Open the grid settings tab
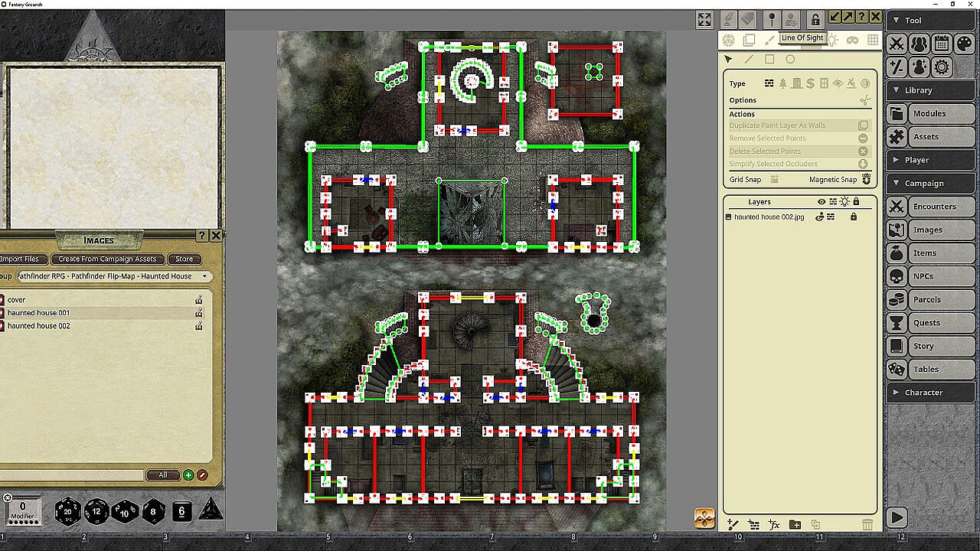 pyautogui.click(x=873, y=40)
